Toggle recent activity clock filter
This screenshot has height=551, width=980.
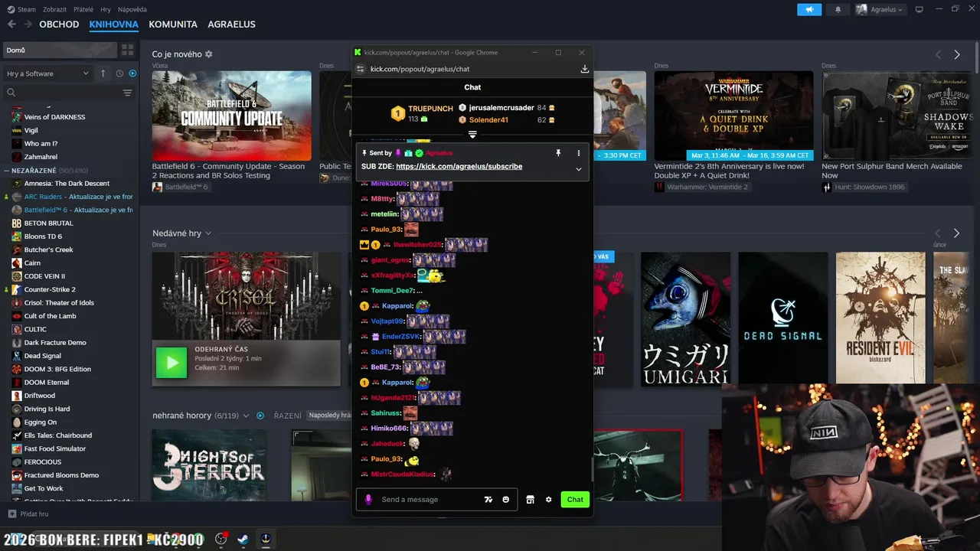coord(119,73)
